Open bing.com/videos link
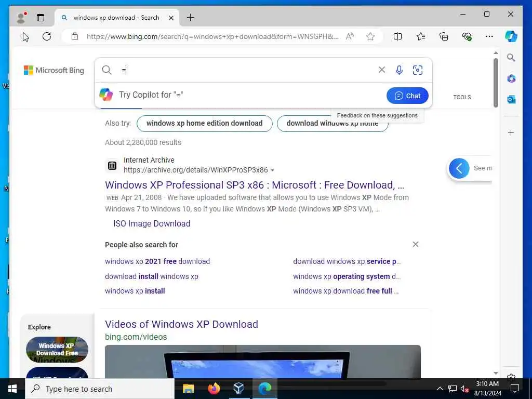 click(x=136, y=337)
